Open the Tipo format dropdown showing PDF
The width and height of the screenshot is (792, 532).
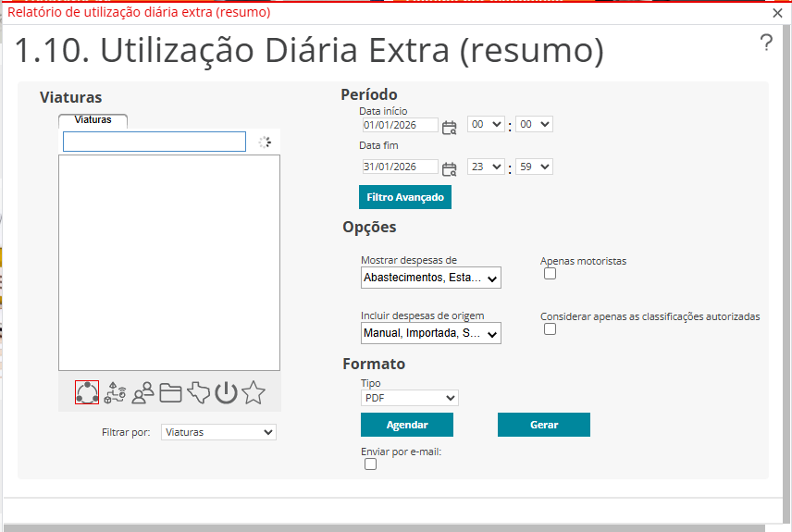tap(409, 398)
